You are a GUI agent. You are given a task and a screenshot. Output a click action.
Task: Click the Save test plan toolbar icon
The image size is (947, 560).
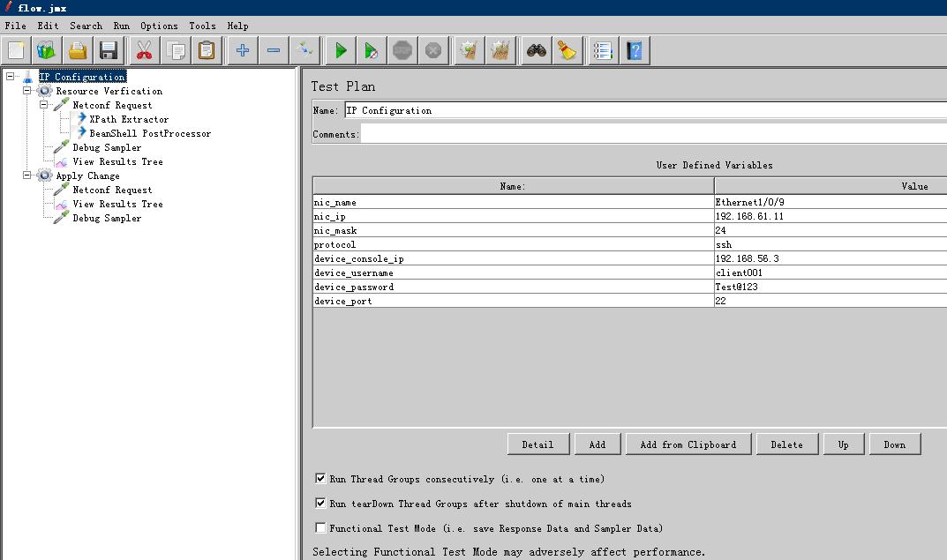(x=109, y=51)
